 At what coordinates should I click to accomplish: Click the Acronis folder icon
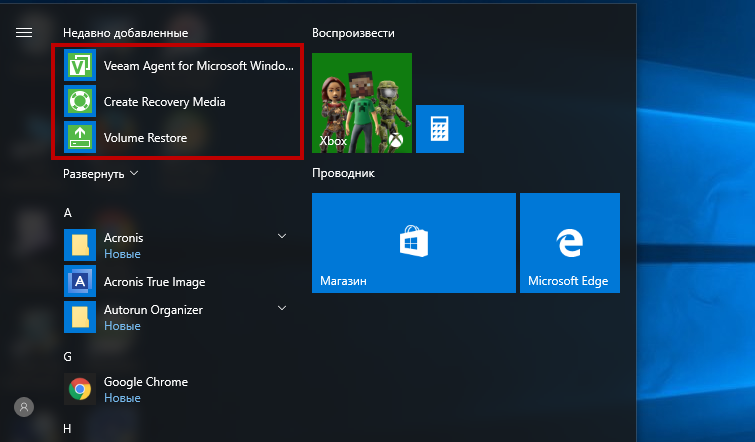click(x=80, y=245)
